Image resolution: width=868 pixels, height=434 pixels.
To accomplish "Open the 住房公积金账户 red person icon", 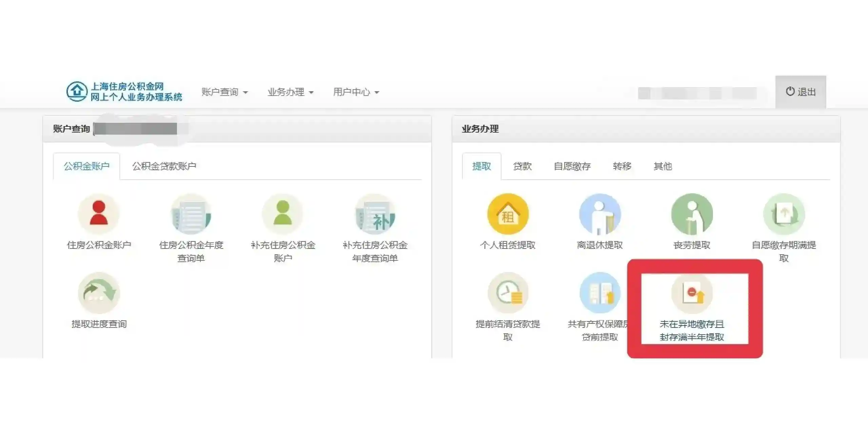I will click(x=99, y=214).
